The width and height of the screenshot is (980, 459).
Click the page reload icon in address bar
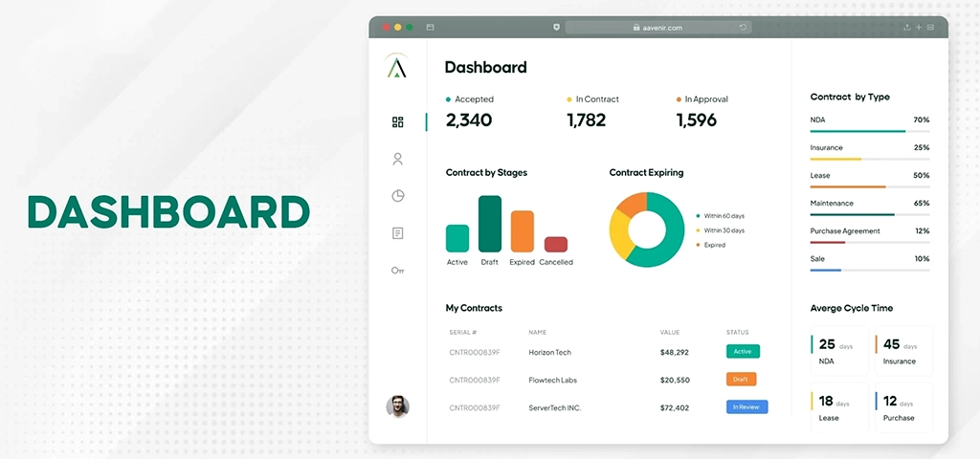[743, 28]
